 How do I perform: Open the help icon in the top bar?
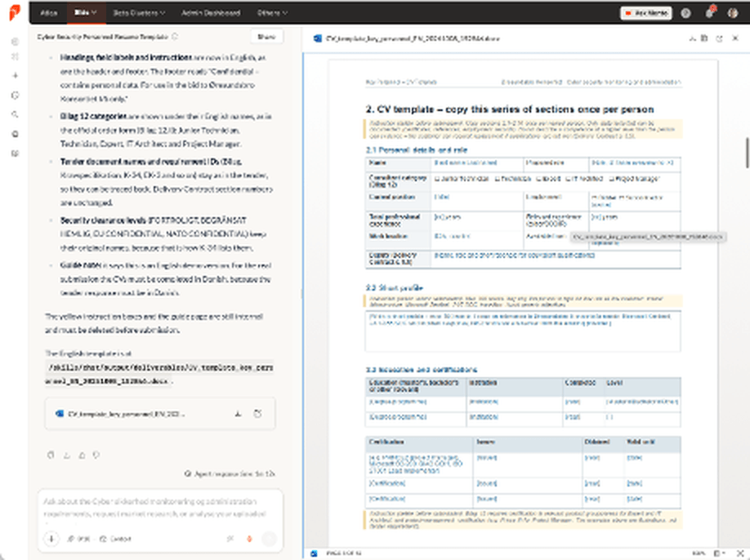click(x=685, y=13)
